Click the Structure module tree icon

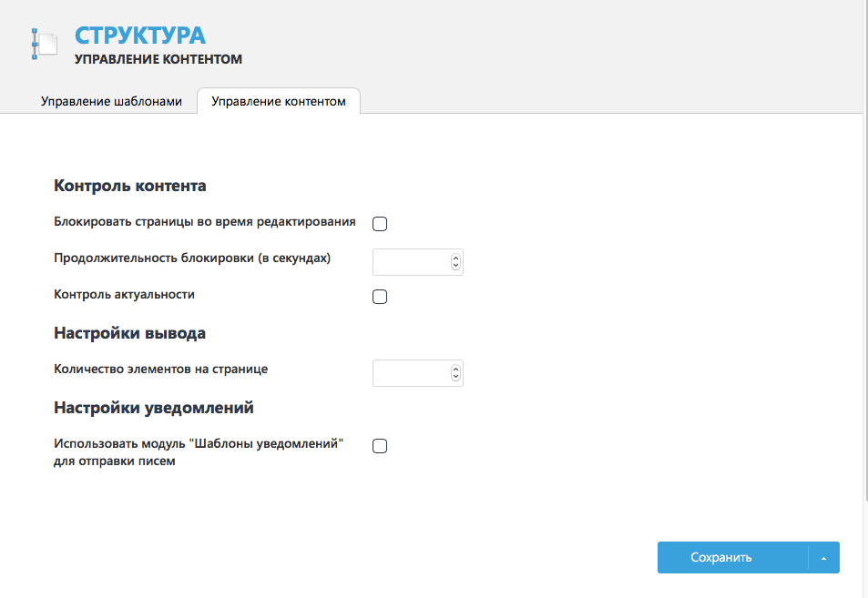[x=45, y=44]
